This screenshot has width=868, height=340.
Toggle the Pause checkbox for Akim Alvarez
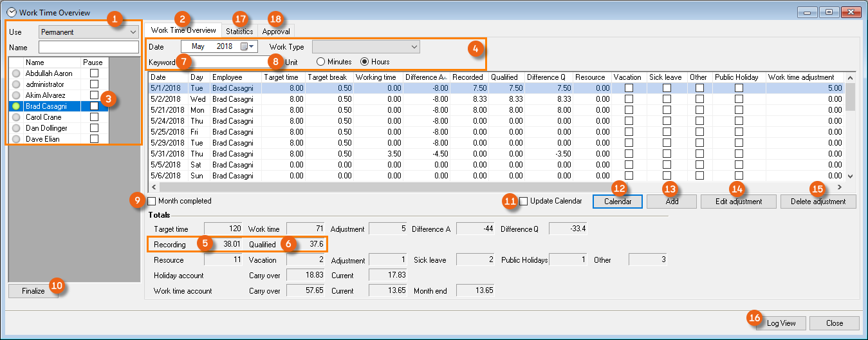coord(95,95)
